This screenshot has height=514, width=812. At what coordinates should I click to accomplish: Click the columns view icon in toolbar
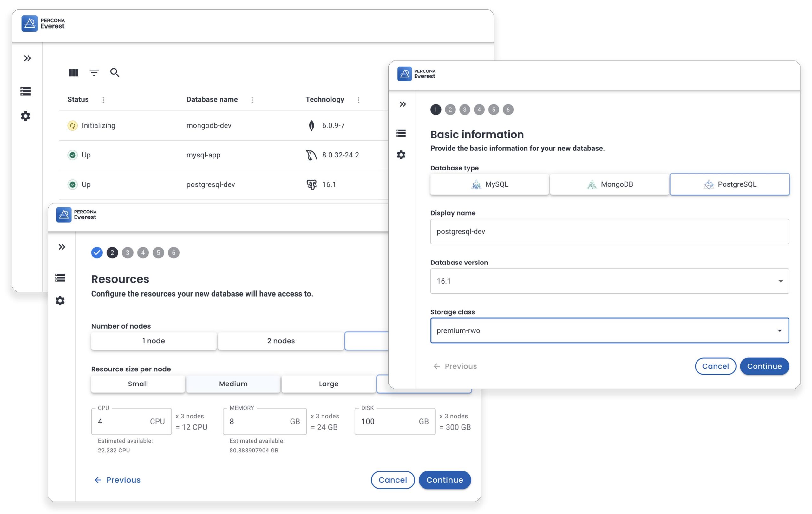tap(74, 73)
